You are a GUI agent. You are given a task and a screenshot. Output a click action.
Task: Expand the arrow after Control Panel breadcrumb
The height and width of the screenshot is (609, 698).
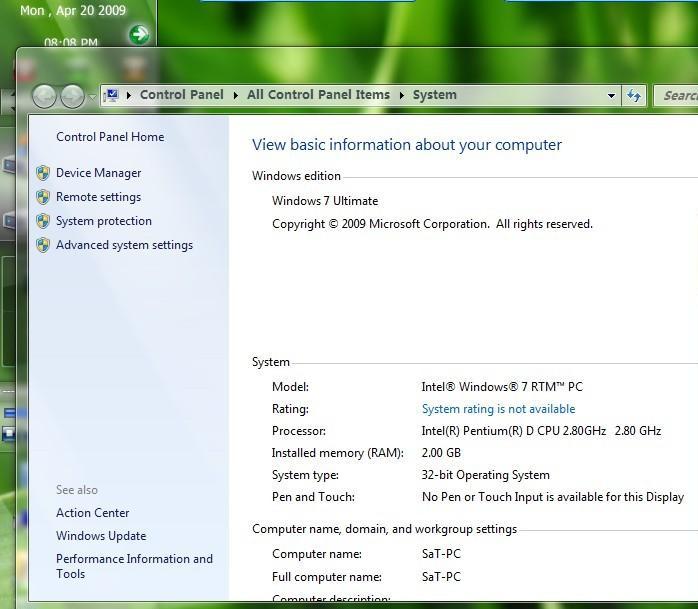click(x=235, y=95)
